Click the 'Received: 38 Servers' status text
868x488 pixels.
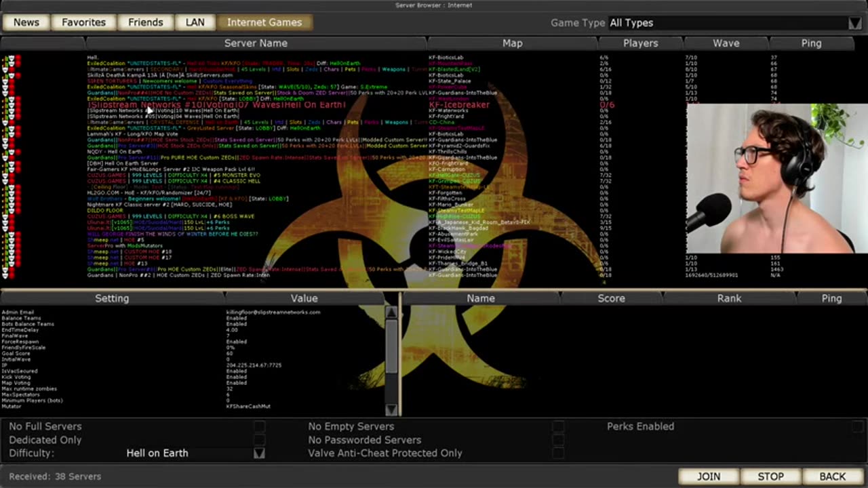(x=55, y=476)
